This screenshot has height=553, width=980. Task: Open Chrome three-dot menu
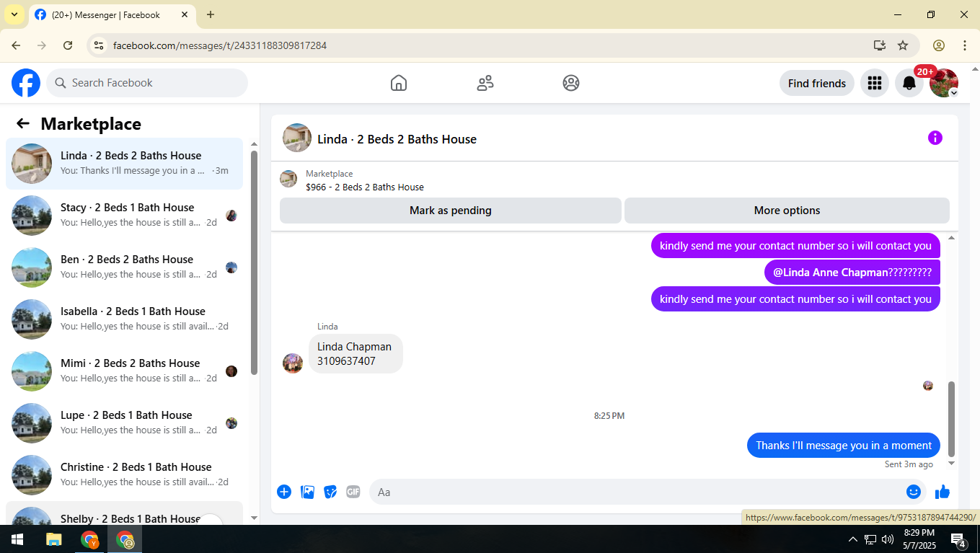point(965,45)
